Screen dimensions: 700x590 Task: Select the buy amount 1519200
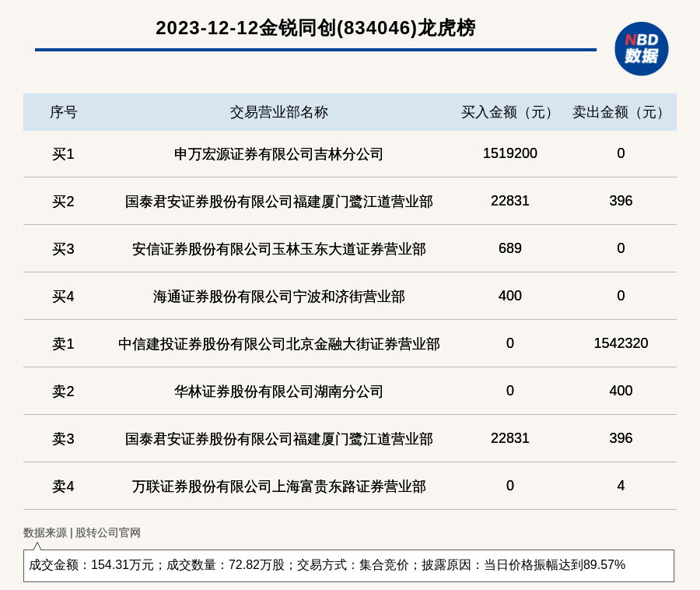[x=509, y=153]
